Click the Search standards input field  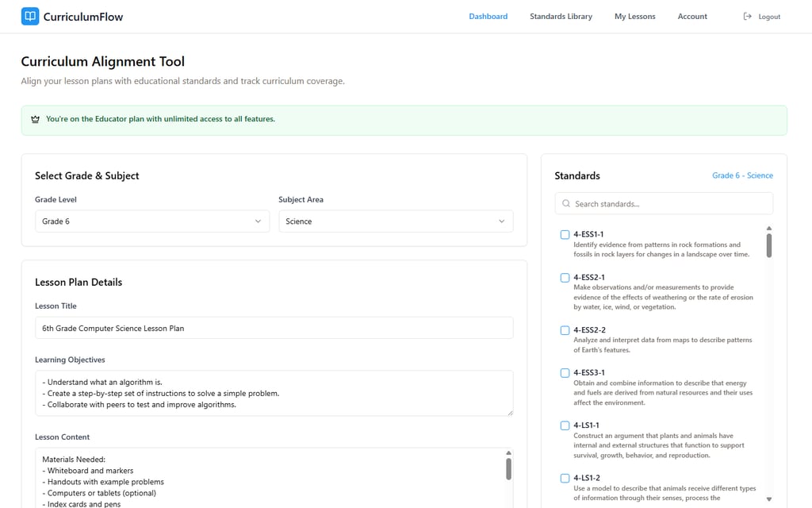pos(664,204)
